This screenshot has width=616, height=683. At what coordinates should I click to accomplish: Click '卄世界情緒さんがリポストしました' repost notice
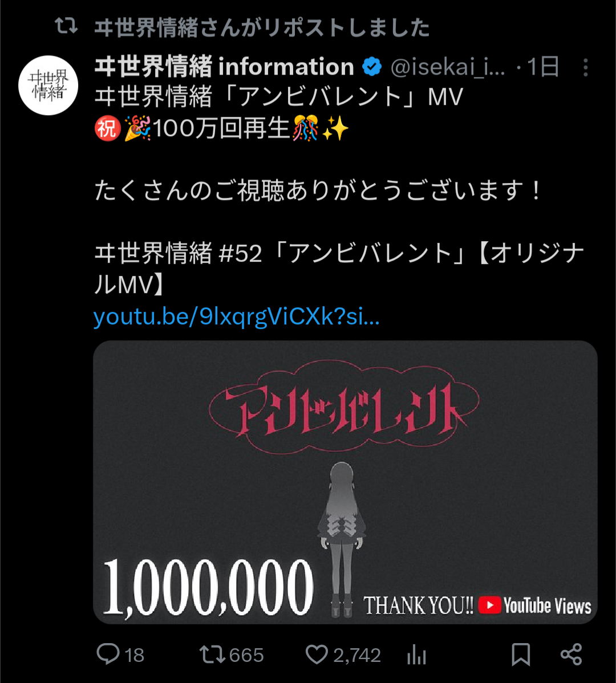(262, 27)
